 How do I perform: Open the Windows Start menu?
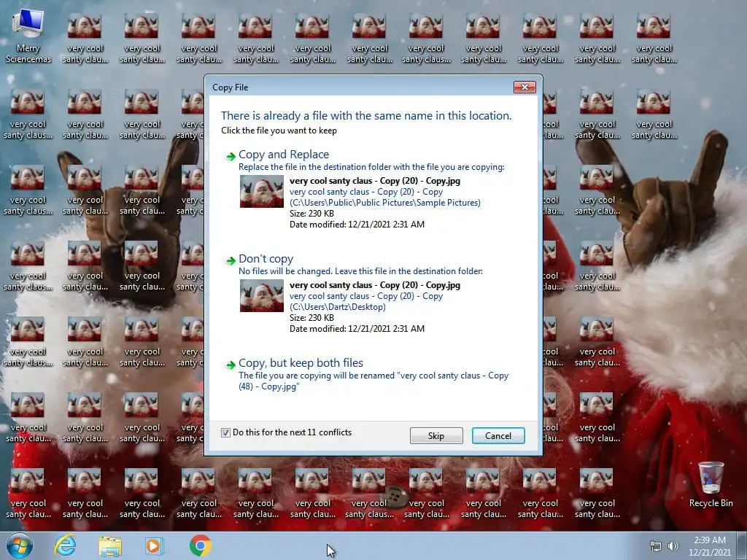[x=20, y=545]
